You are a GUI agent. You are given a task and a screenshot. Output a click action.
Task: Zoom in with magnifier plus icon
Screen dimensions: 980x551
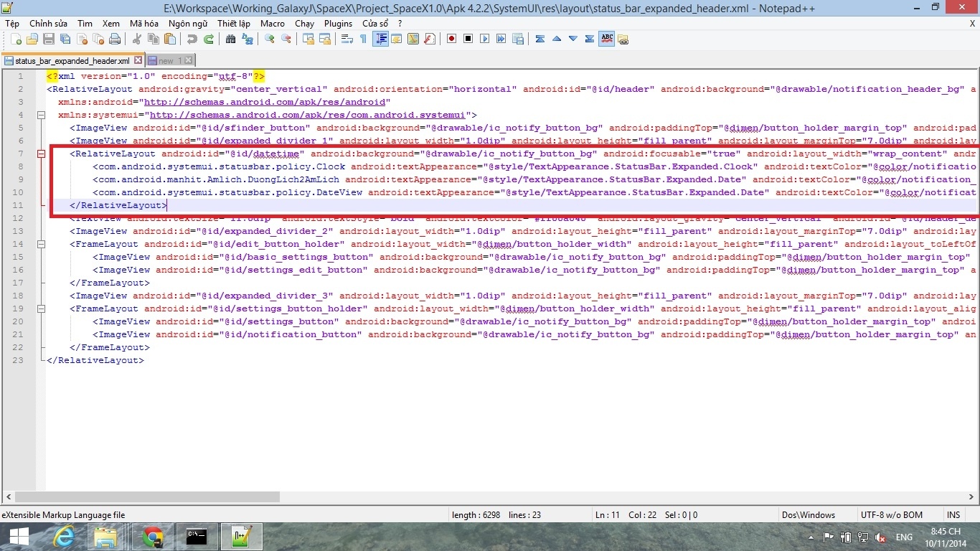pyautogui.click(x=270, y=39)
